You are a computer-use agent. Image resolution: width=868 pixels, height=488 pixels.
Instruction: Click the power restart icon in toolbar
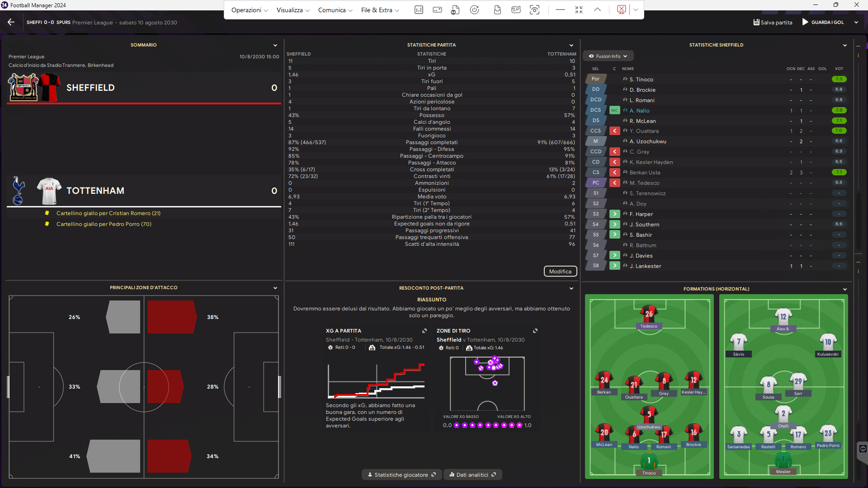click(x=474, y=10)
